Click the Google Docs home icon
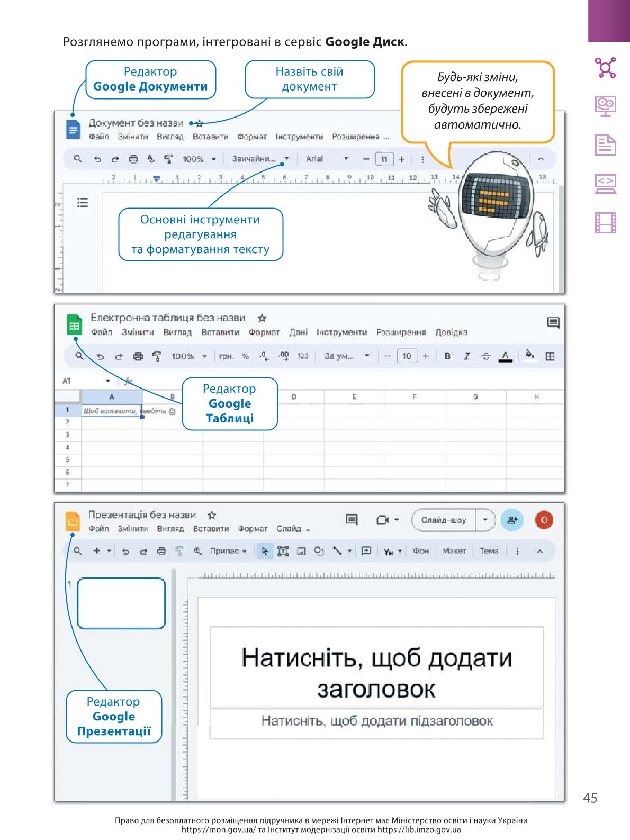Screen dimensions: 630x840 point(73,130)
